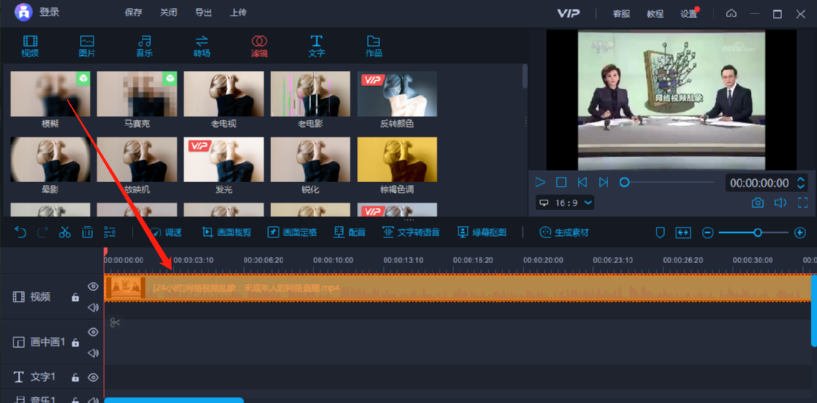This screenshot has width=817, height=403.
Task: Open the 设置 menu in title bar
Action: pos(688,13)
